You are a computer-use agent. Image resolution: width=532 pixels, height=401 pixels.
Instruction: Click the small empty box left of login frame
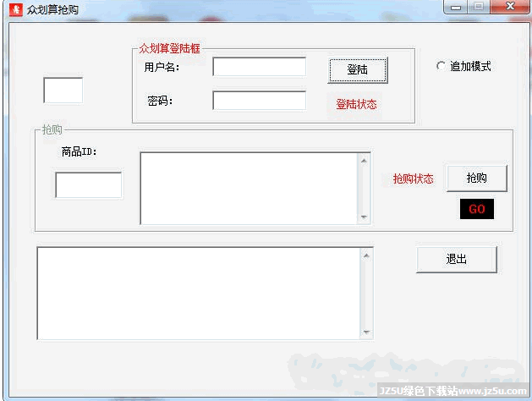click(x=63, y=91)
